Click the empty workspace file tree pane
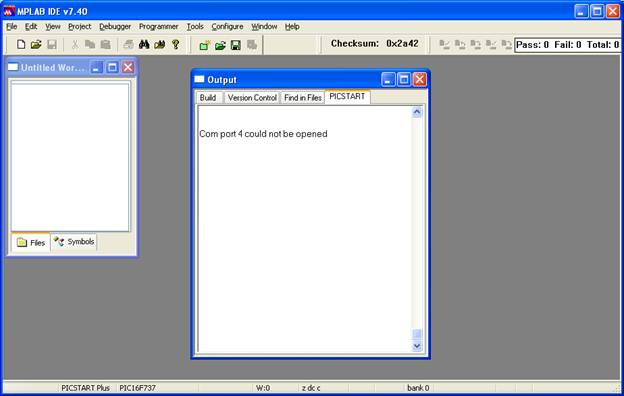The height and width of the screenshot is (396, 624). point(70,157)
